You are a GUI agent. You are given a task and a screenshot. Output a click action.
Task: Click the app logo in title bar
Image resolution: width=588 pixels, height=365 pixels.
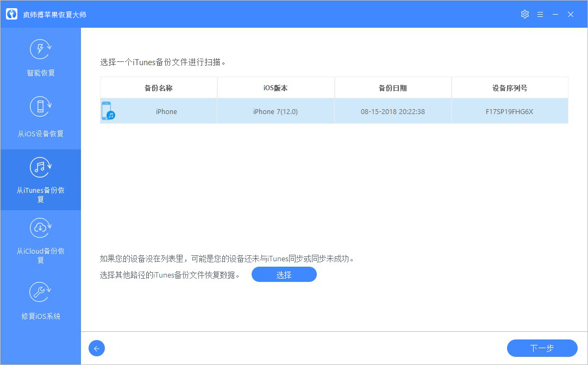[11, 14]
